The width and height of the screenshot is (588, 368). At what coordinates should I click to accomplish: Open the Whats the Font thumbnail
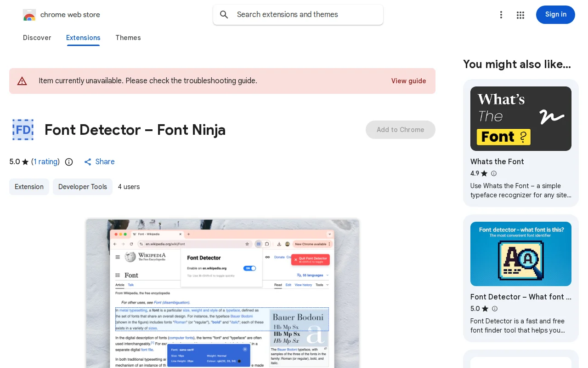[x=521, y=119]
